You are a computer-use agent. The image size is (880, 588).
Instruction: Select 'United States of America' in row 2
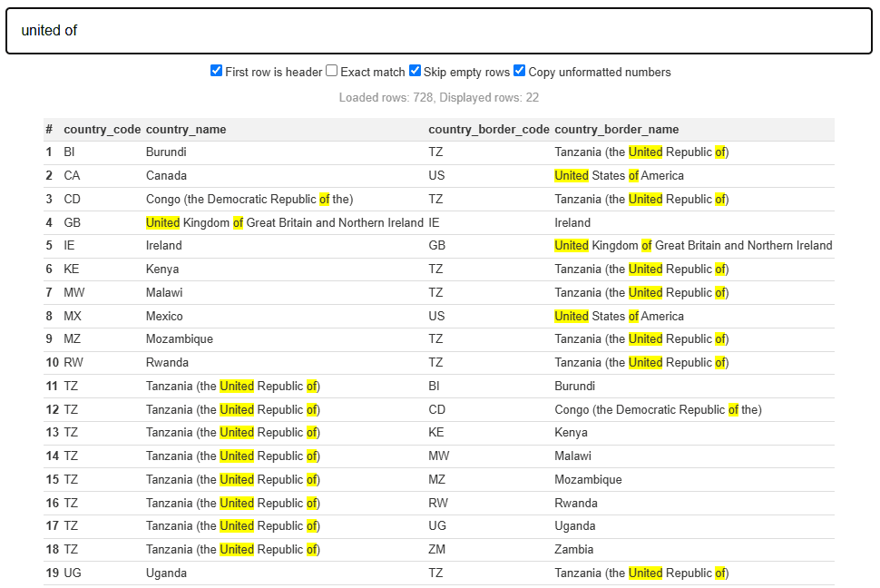pyautogui.click(x=619, y=176)
